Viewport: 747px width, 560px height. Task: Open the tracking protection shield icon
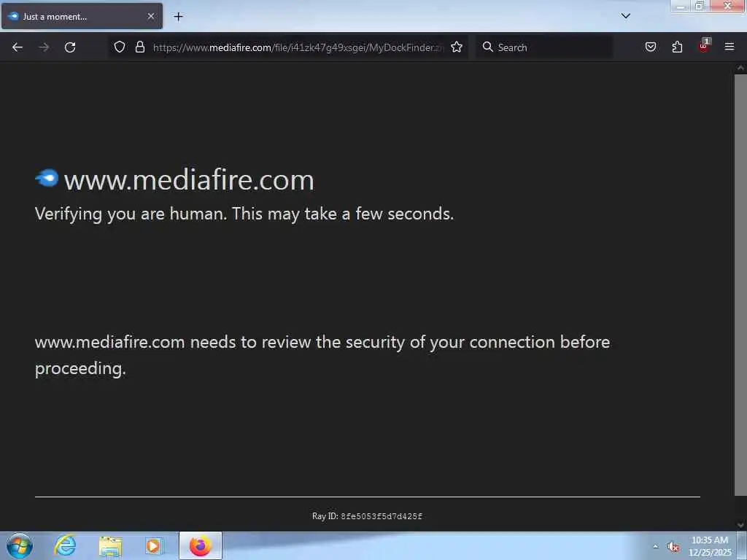point(120,47)
